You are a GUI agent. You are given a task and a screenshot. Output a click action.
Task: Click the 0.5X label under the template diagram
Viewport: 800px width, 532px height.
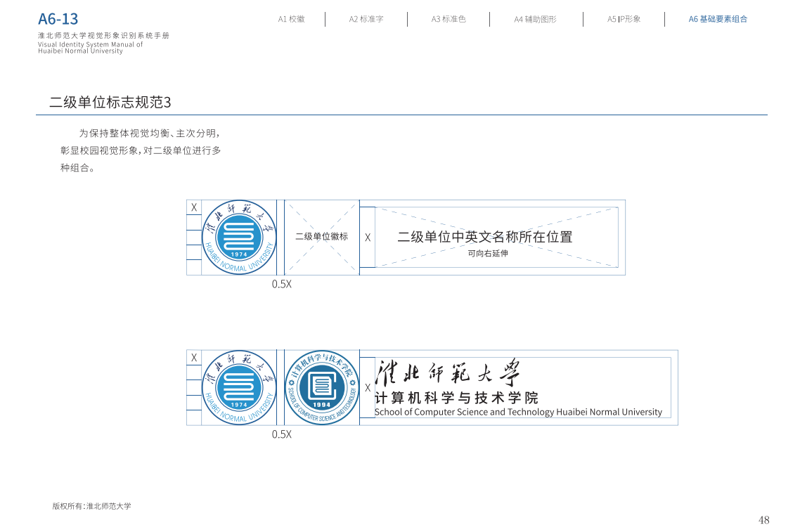coord(282,284)
